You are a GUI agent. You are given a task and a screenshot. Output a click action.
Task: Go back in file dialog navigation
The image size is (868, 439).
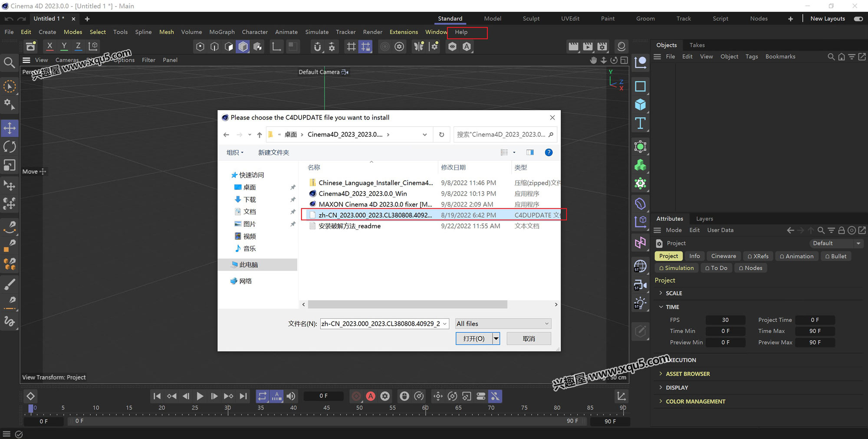[226, 134]
